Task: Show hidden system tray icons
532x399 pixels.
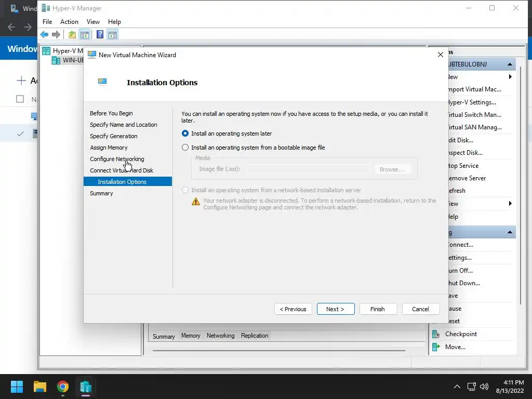Action: [457, 387]
